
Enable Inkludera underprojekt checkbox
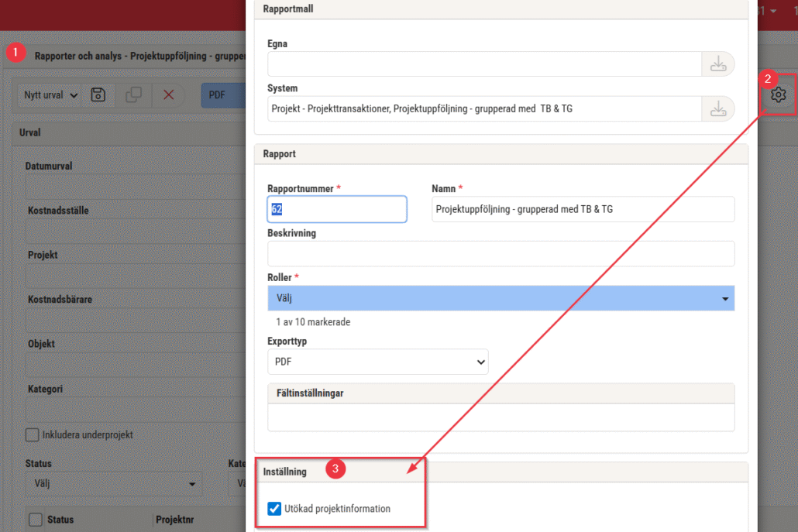click(x=32, y=435)
